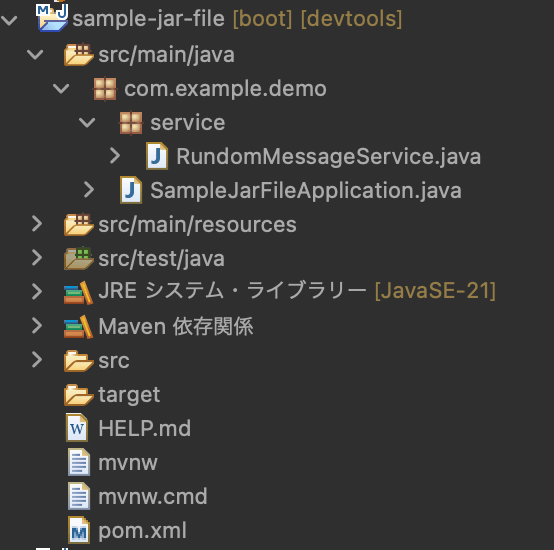The width and height of the screenshot is (554, 550).
Task: Click the RundomMessageService.java file icon
Action: [157, 156]
